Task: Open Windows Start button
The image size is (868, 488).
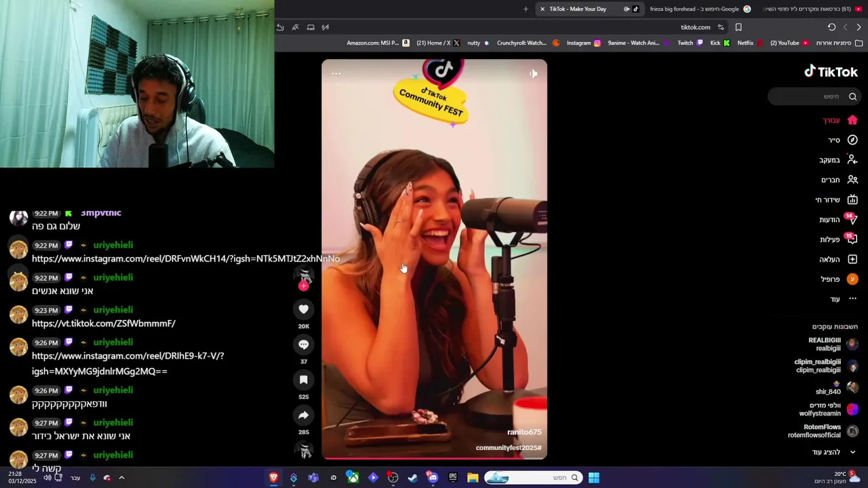Action: [593, 478]
